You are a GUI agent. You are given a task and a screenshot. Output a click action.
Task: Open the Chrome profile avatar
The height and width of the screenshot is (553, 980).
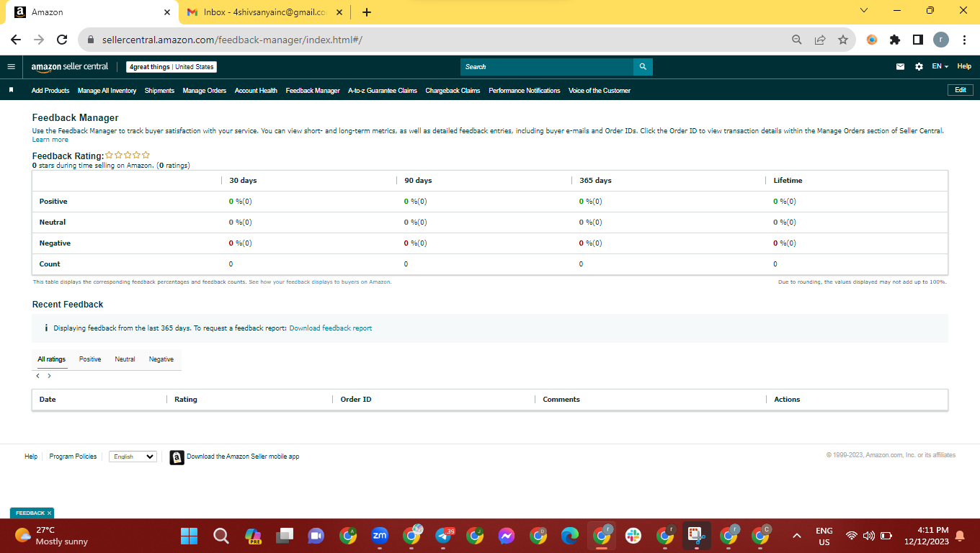pyautogui.click(x=941, y=40)
